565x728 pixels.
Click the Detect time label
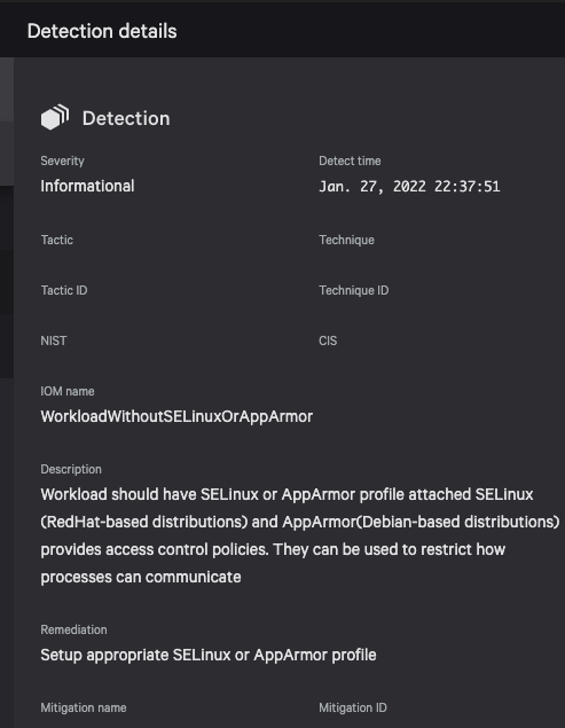pyautogui.click(x=349, y=161)
